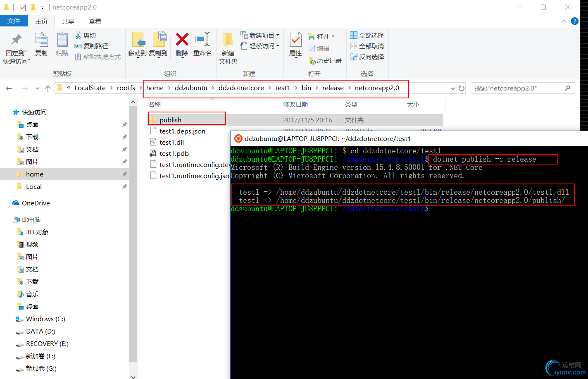Image resolution: width=588 pixels, height=379 pixels.
Task: Expand chevron after release in breadcrumb
Action: click(x=349, y=88)
